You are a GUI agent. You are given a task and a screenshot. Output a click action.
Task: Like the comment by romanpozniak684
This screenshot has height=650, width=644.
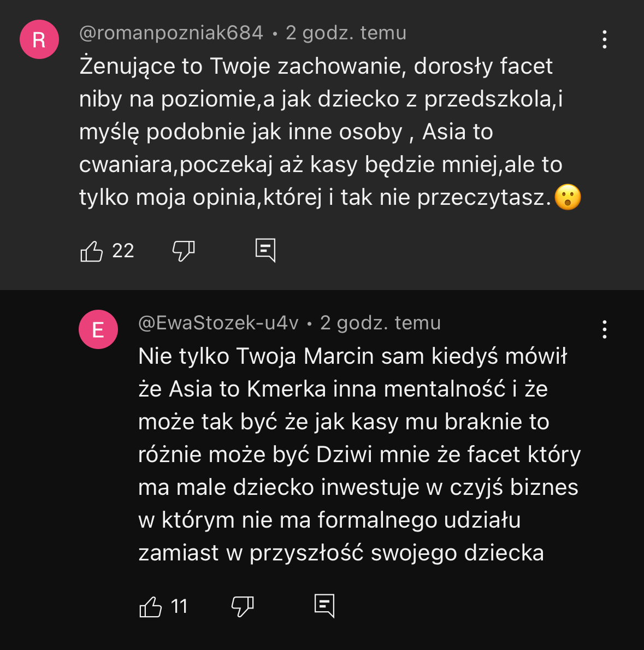[92, 251]
